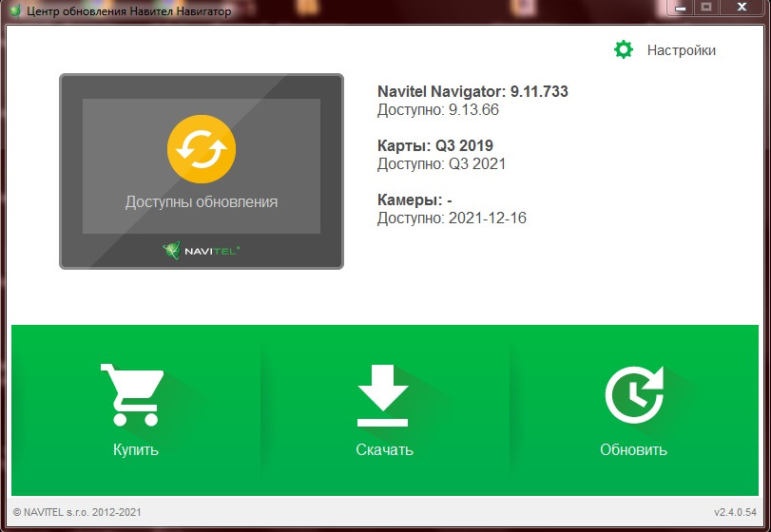Open the Настройки link
This screenshot has height=532, width=771.
[x=681, y=50]
